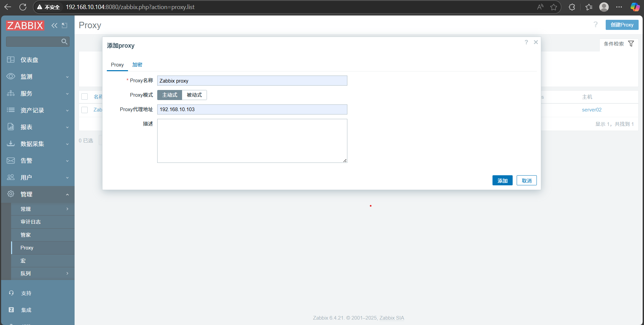This screenshot has height=325, width=644.
Task: Open the server02 host link
Action: point(592,110)
